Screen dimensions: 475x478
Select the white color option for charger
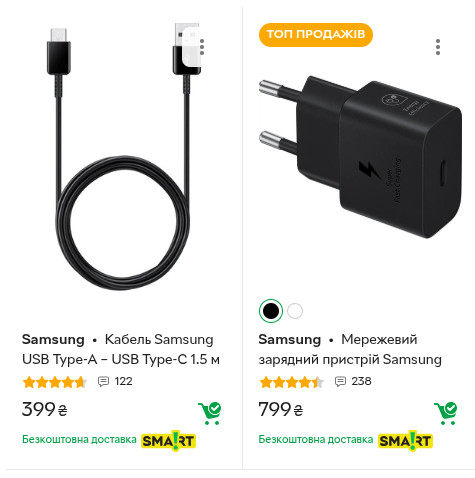pos(295,311)
